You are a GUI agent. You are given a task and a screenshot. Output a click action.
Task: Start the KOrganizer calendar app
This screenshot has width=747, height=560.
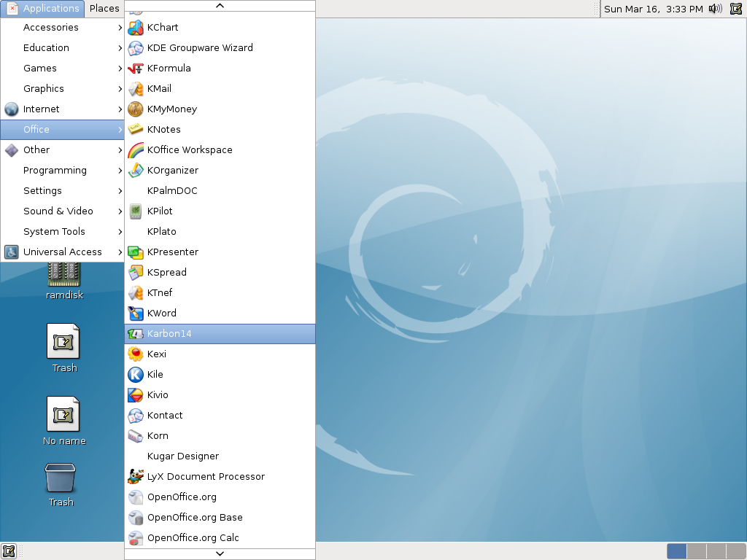(x=220, y=171)
